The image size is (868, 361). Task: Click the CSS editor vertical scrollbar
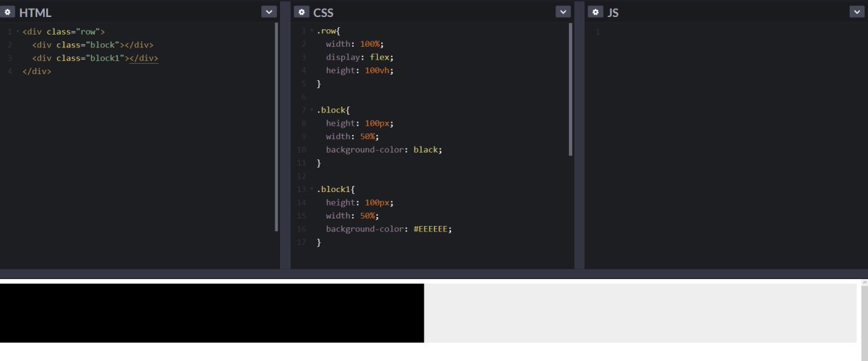(570, 90)
